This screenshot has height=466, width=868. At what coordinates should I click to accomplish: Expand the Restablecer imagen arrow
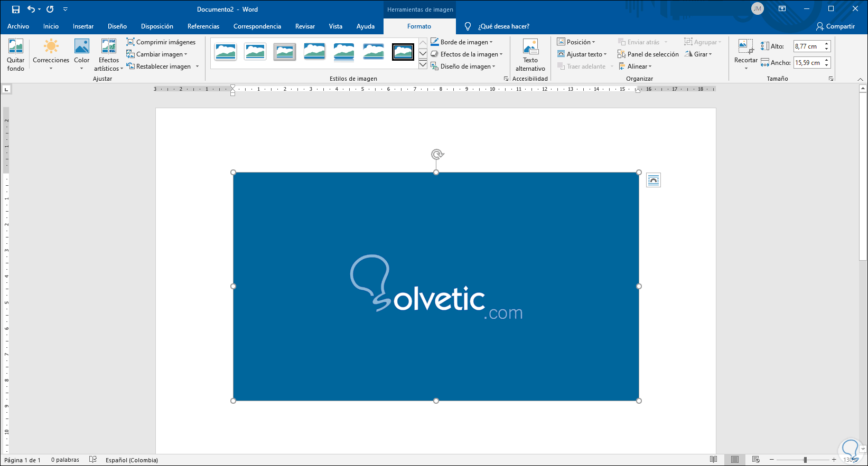pos(198,66)
